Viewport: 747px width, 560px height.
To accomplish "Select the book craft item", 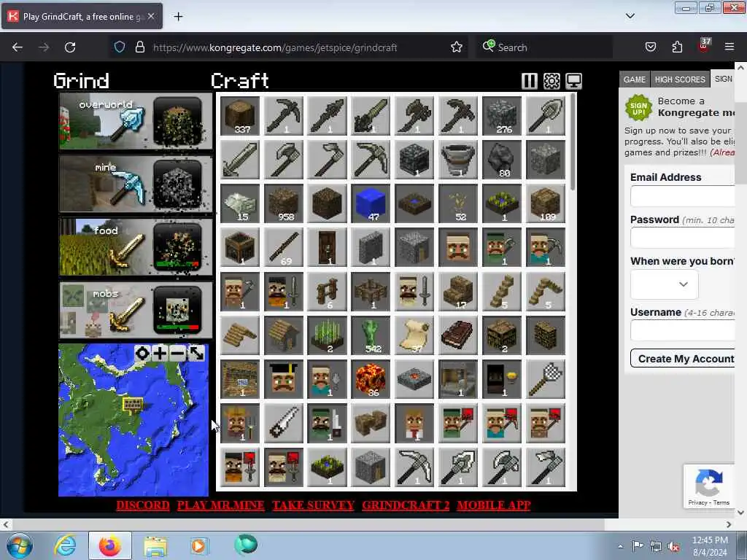I will tap(458, 335).
